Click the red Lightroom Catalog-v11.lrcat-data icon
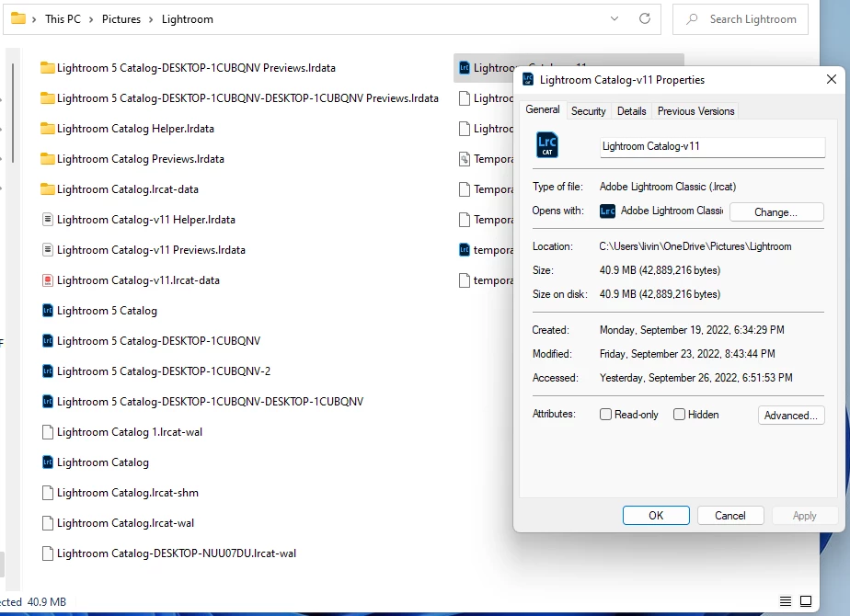Viewport: 850px width, 616px height. pyautogui.click(x=48, y=280)
